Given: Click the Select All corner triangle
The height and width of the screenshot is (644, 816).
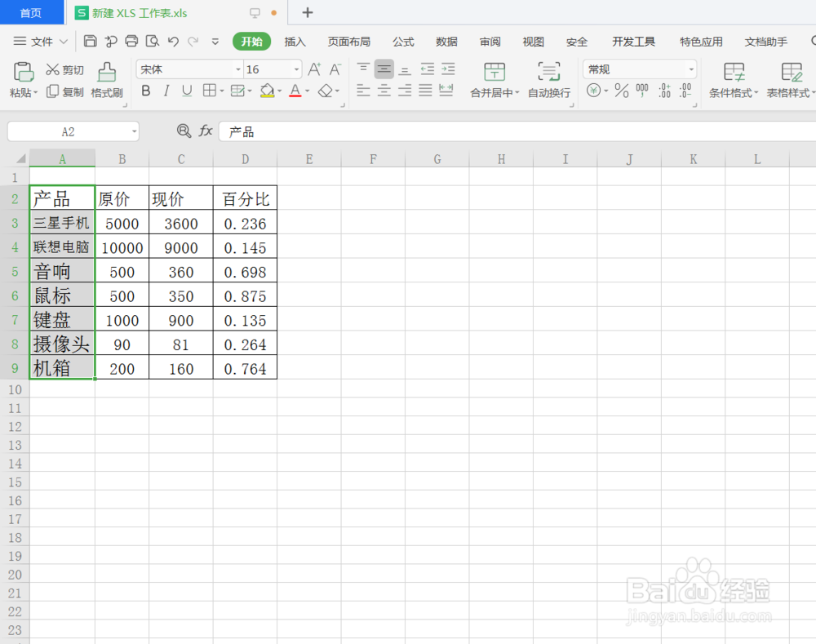Looking at the screenshot, I should tap(21, 159).
